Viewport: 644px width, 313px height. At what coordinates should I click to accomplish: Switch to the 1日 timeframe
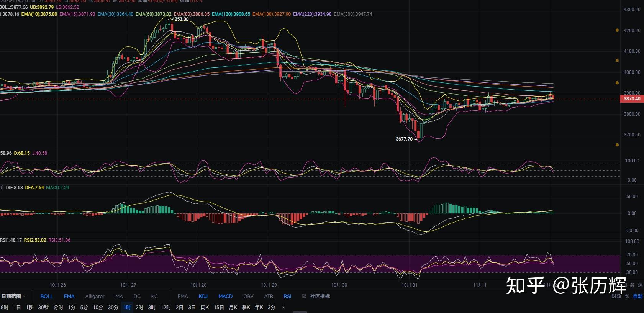click(x=17, y=307)
